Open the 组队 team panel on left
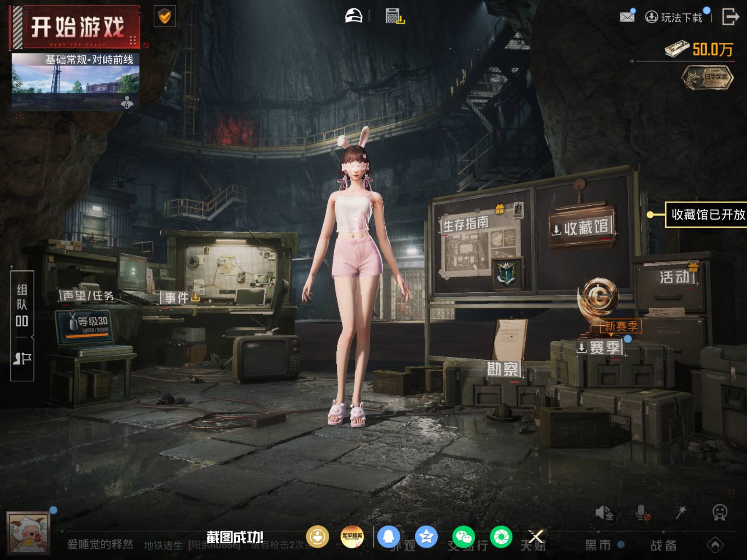 22,305
